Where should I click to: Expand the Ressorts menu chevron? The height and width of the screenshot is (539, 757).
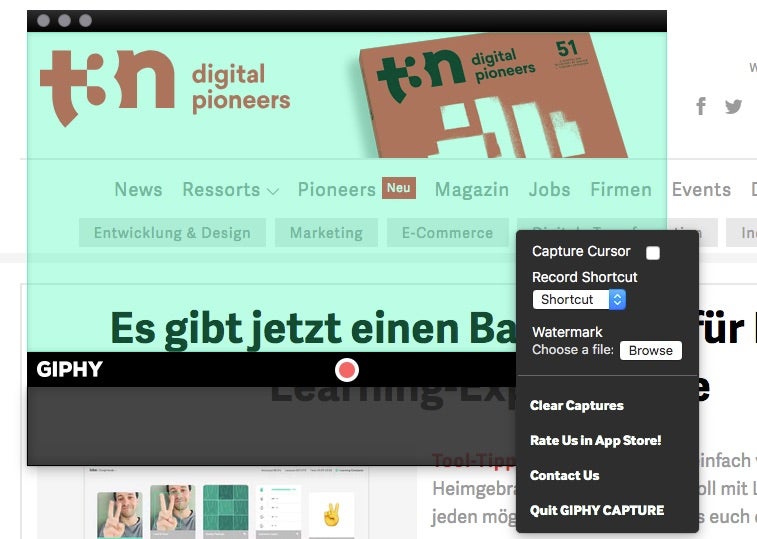coord(273,191)
